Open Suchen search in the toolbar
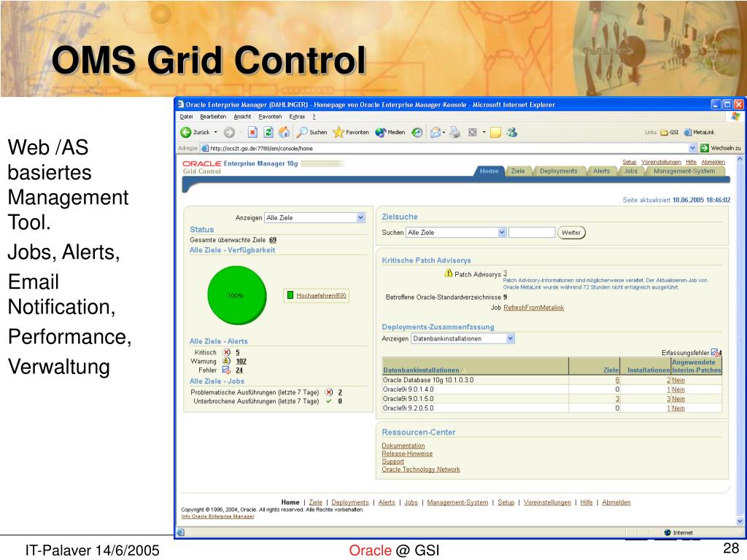Viewport: 747px width, 560px height. click(x=312, y=133)
